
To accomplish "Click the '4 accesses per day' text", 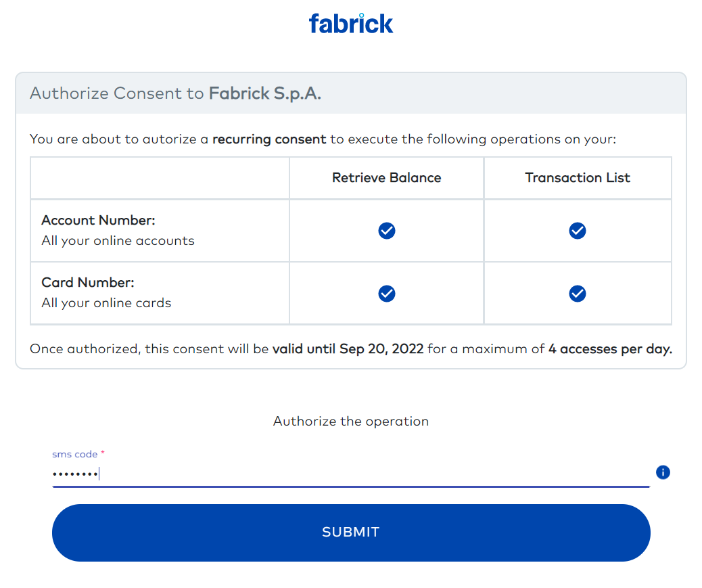I will (610, 349).
